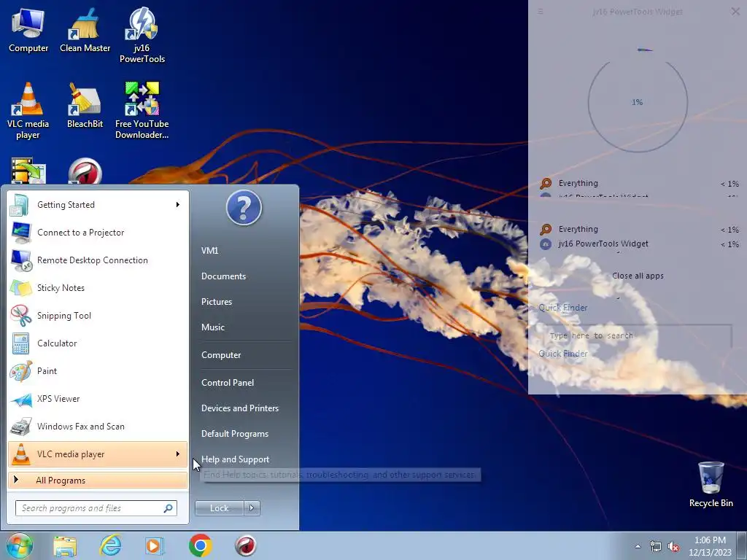This screenshot has width=747, height=560.
Task: Open Connect to a Projector
Action: point(98,233)
